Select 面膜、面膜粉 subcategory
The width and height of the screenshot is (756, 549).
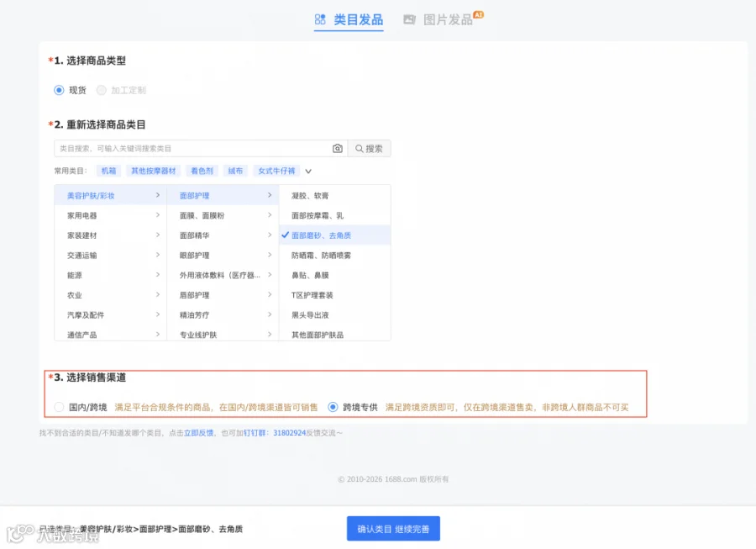[x=223, y=215]
